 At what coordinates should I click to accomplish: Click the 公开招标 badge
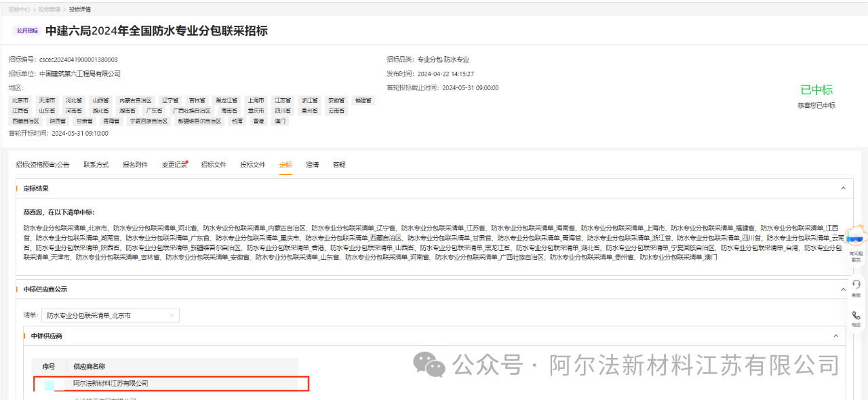click(27, 31)
